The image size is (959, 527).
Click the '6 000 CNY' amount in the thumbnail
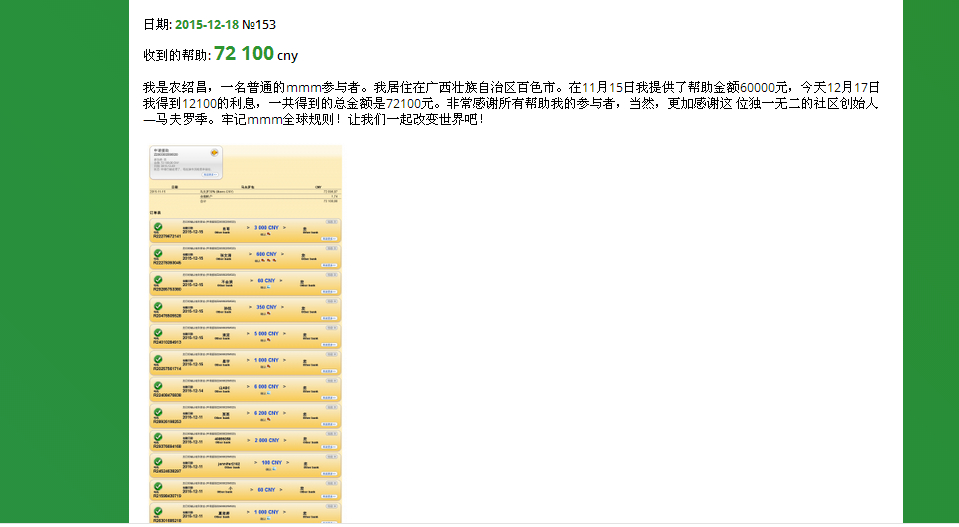[266, 386]
